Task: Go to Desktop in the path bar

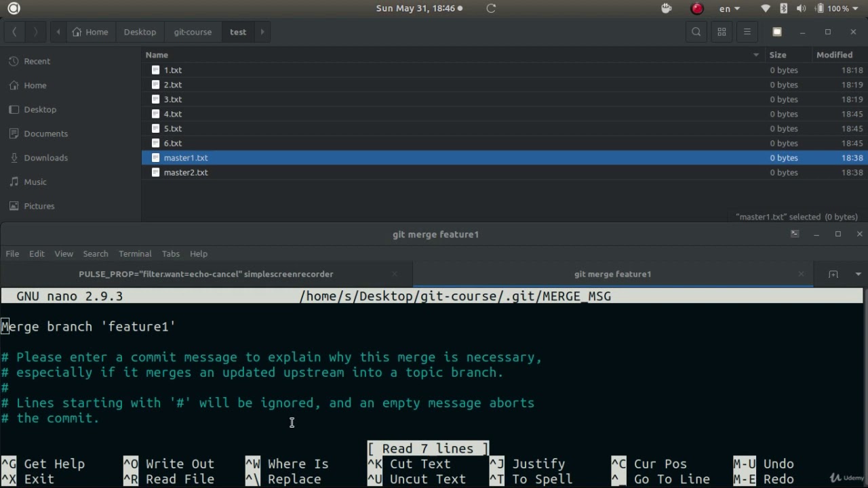Action: tap(140, 32)
